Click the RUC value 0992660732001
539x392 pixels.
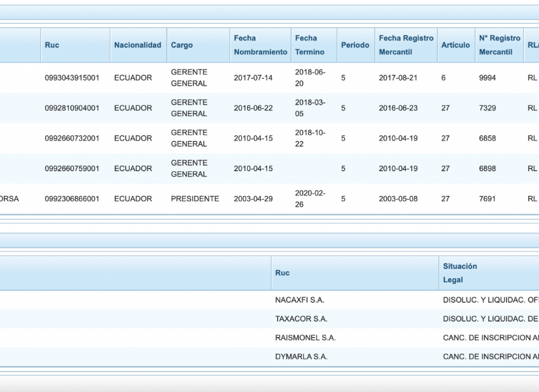72,139
